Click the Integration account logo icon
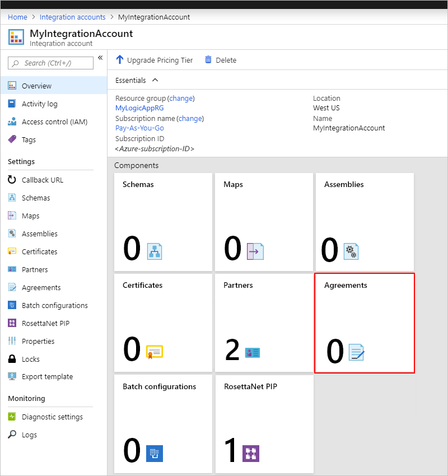This screenshot has width=448, height=476. 16,37
